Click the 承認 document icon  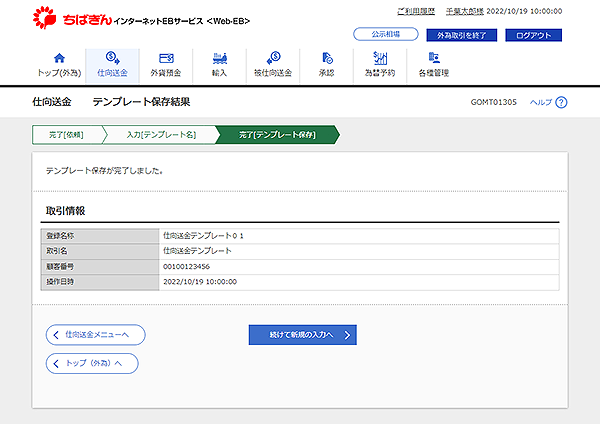coord(327,58)
